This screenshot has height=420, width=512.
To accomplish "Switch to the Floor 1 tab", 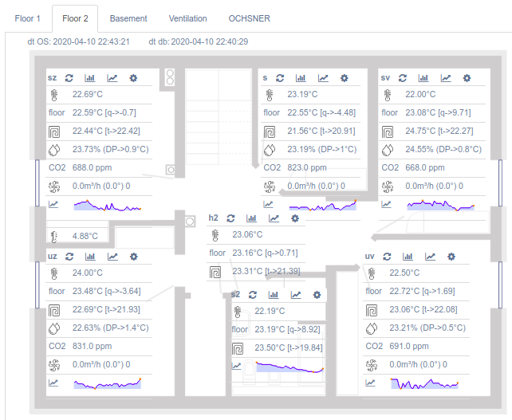I will 27,18.
